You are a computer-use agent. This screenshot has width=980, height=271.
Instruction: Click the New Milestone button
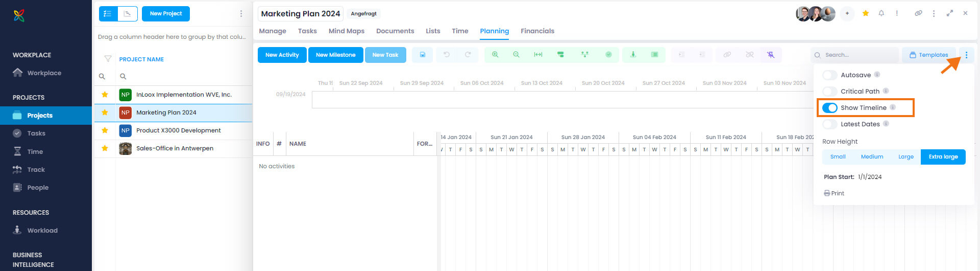[335, 55]
